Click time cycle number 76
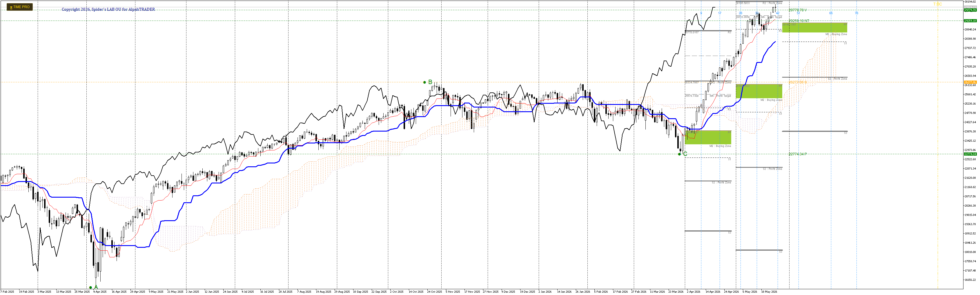 coord(857,13)
